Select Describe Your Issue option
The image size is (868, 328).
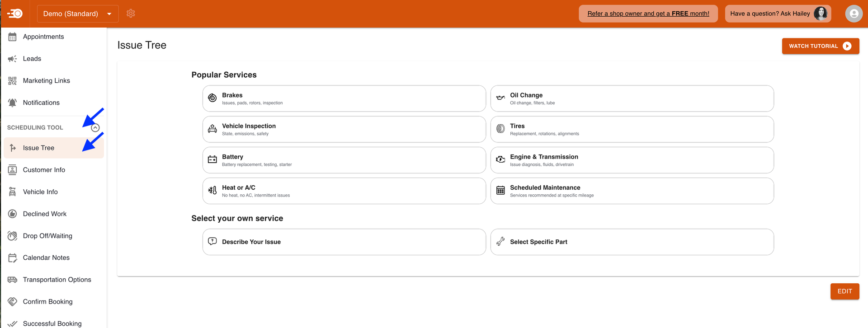click(x=344, y=242)
